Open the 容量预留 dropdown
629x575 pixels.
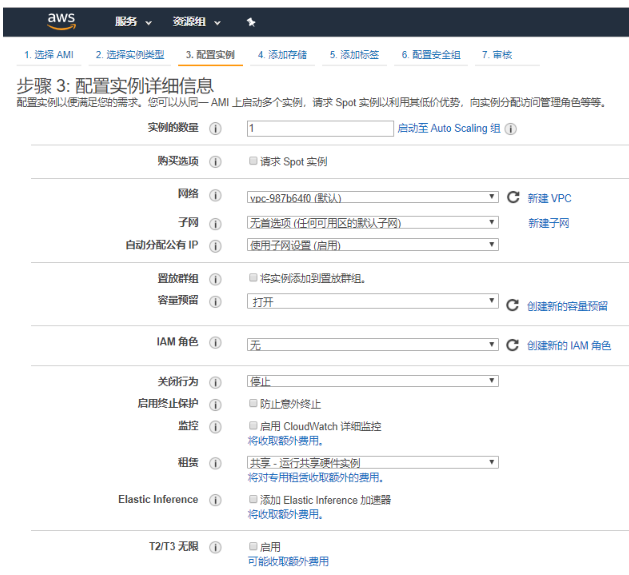point(373,301)
